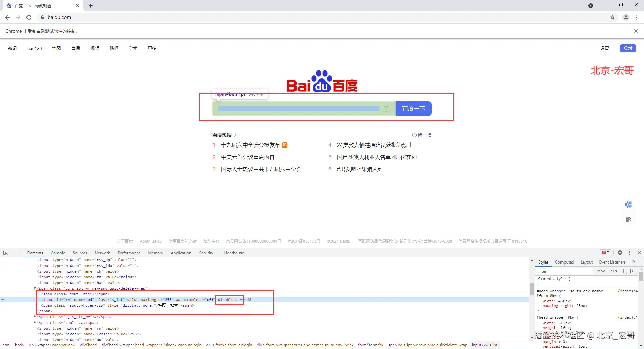Toggle the computed styles sidebar pane

pos(633,271)
